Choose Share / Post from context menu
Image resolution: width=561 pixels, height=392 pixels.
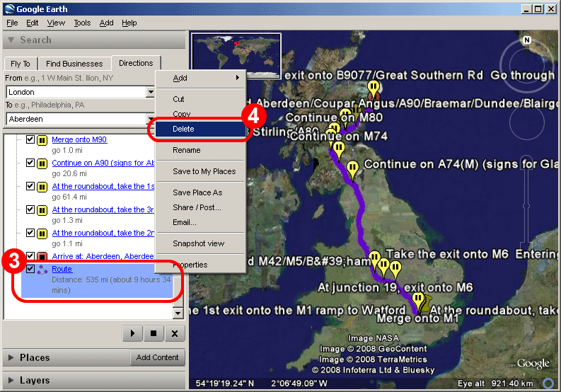pos(201,207)
